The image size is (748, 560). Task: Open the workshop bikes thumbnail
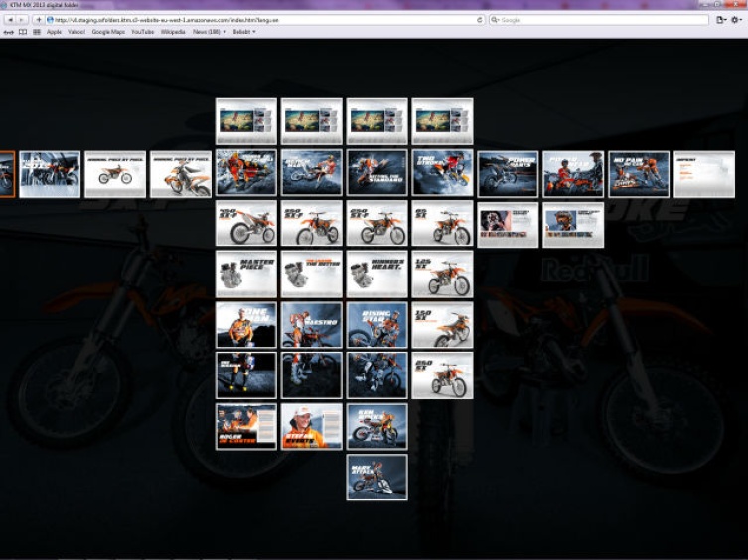pyautogui.click(x=50, y=174)
